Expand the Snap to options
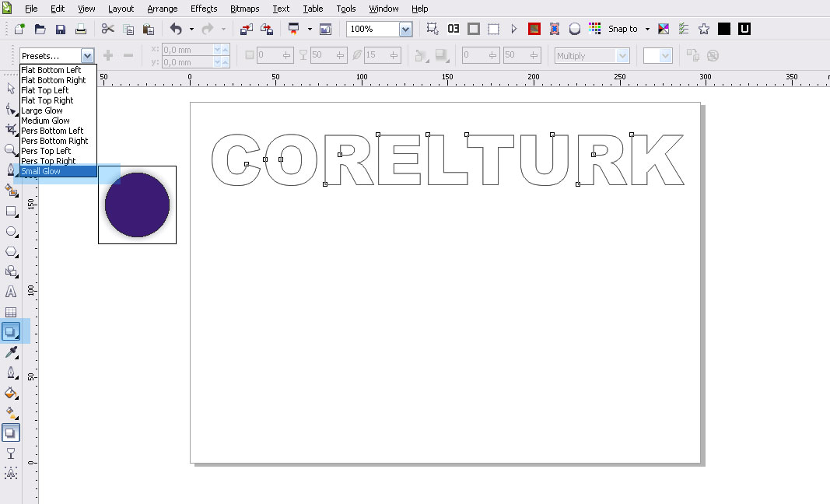The height and width of the screenshot is (504, 830). (646, 28)
